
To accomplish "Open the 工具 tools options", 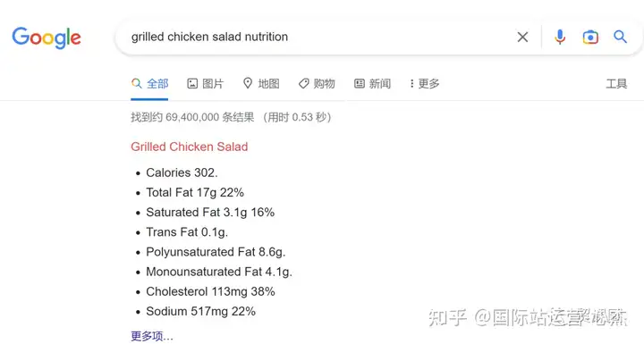I will coord(616,84).
